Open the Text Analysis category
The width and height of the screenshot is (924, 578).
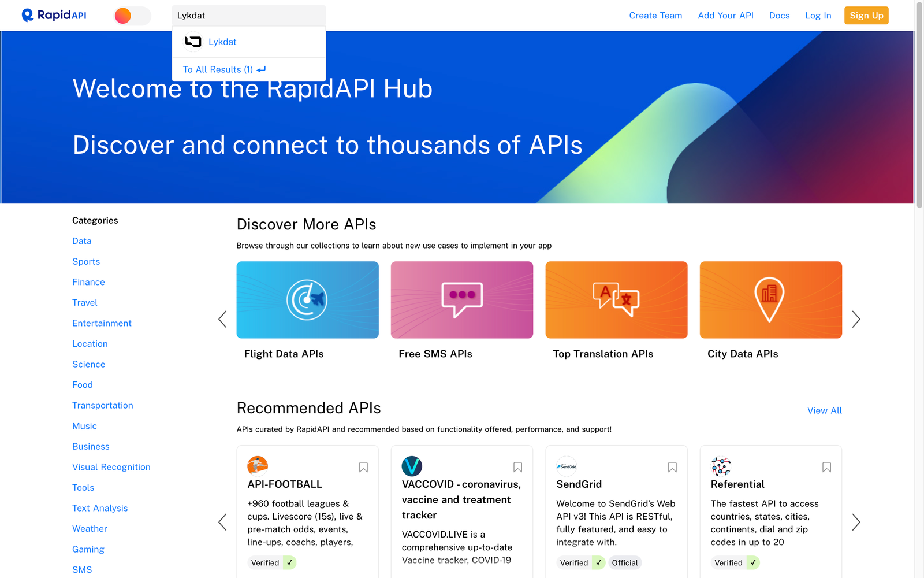click(100, 508)
